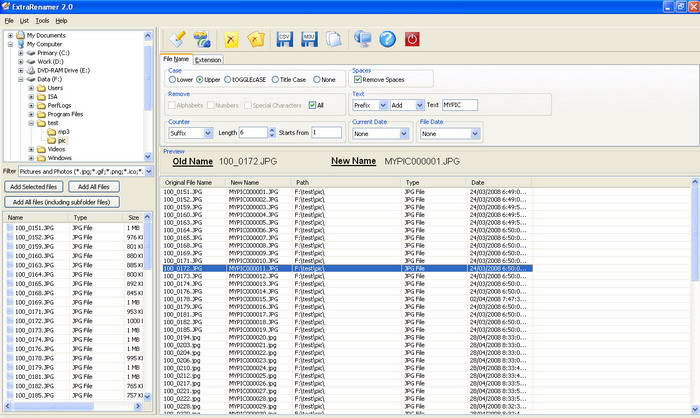The image size is (700, 418).
Task: Expand the My Documents tree node
Action: [10, 35]
